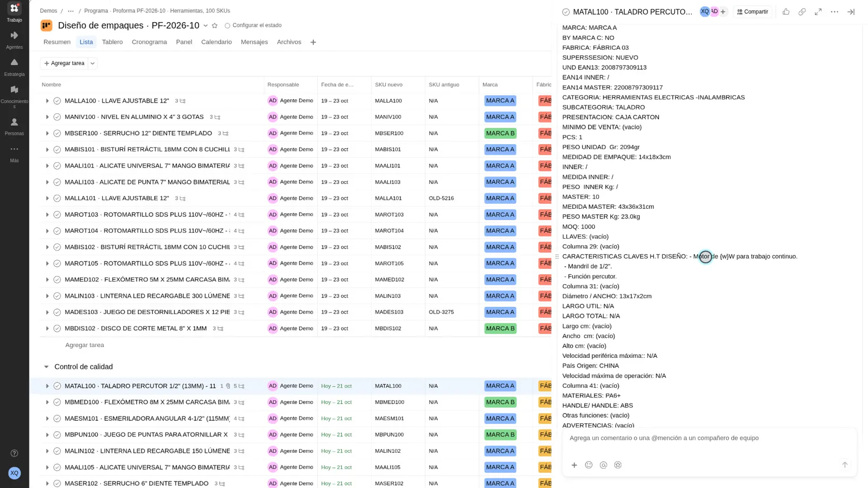
Task: Mark MBMED100 Flexómetro task complete
Action: click(57, 402)
